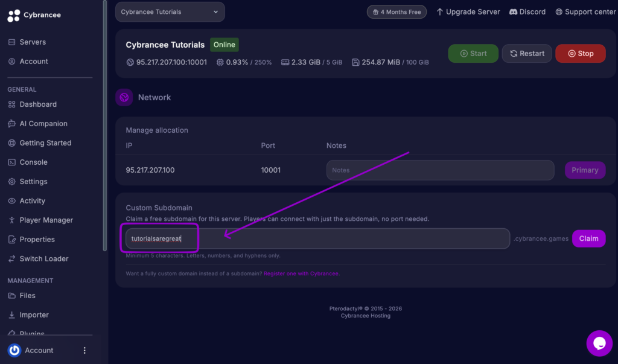Click the Pterodactyl copyright text
The height and width of the screenshot is (364, 618).
click(x=366, y=308)
